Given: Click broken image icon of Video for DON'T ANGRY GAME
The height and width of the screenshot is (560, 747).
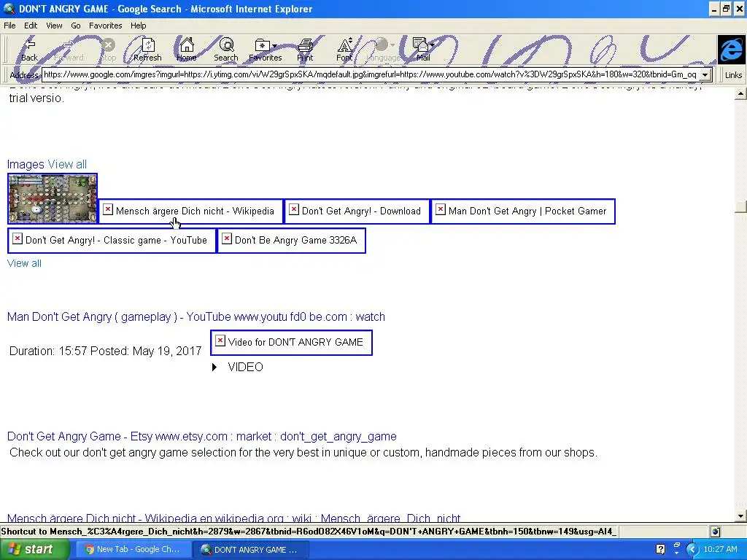Looking at the screenshot, I should (220, 341).
